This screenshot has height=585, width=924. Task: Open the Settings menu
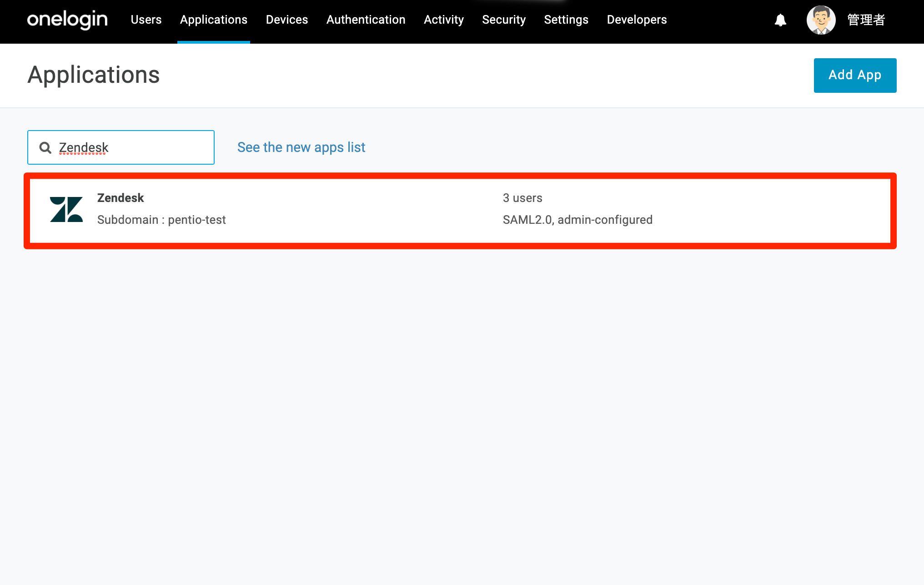click(566, 20)
